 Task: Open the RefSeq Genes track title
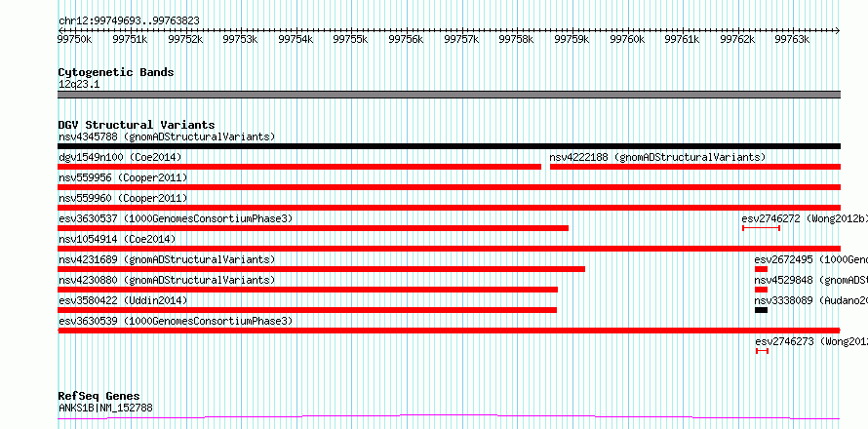pos(99,396)
